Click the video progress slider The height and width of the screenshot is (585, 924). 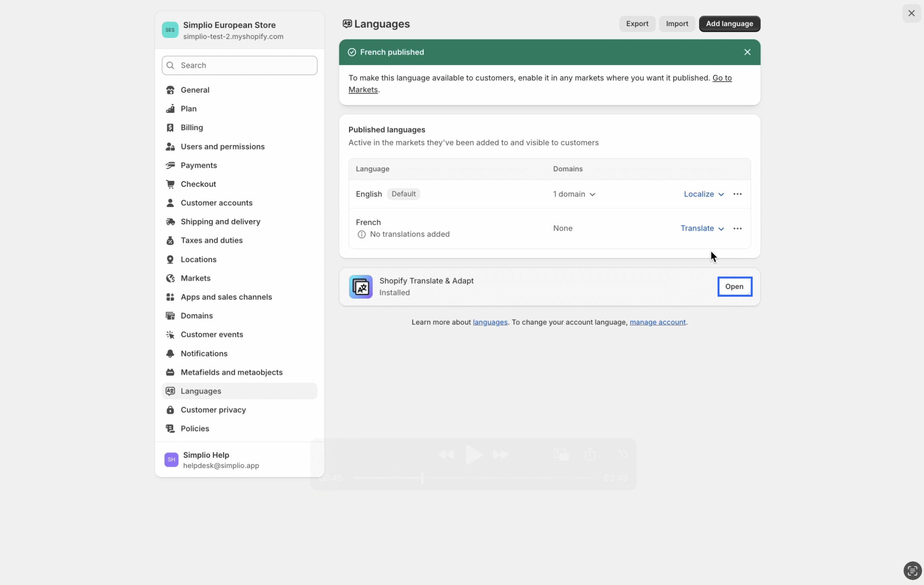pos(474,478)
